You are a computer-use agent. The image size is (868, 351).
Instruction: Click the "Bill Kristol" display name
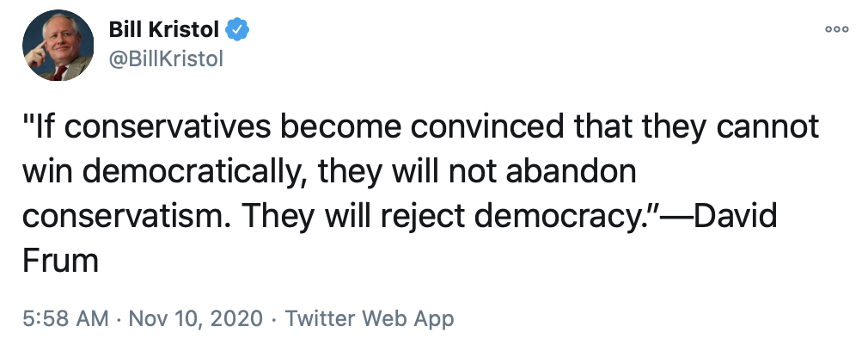click(x=163, y=30)
